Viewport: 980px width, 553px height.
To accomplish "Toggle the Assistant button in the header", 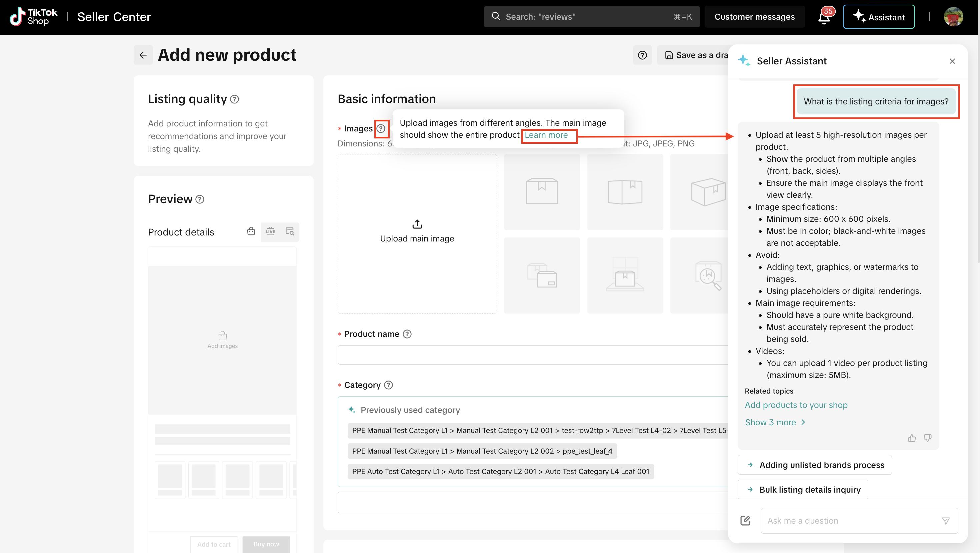I will coord(879,17).
